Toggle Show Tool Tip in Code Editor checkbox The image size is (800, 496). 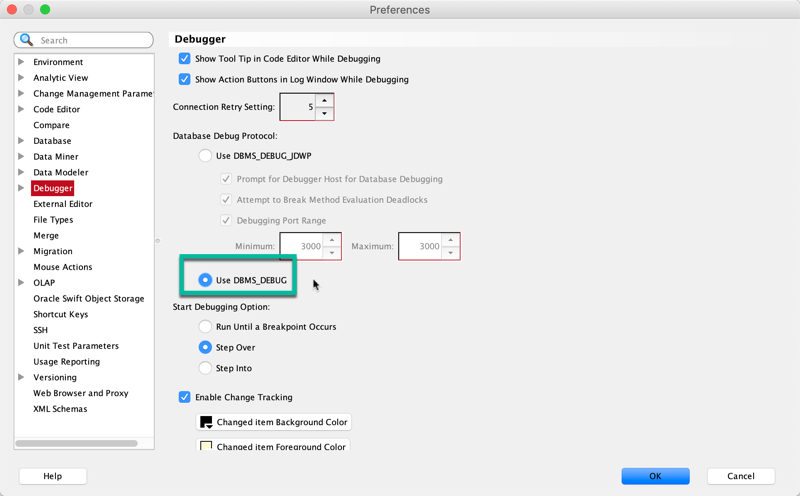185,59
